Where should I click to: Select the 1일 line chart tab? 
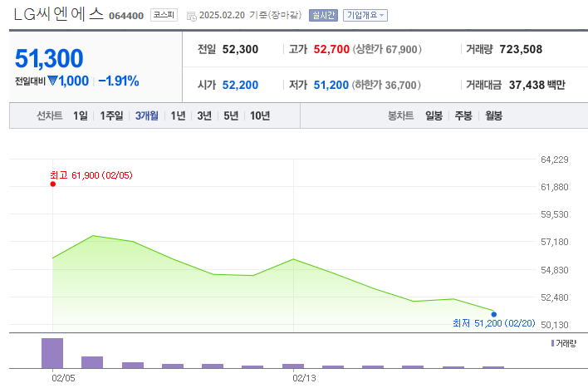[x=81, y=115]
